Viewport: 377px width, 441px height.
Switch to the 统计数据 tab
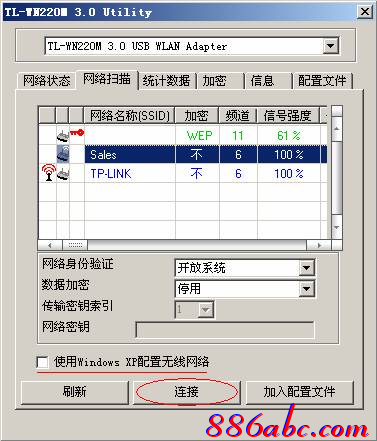(166, 81)
